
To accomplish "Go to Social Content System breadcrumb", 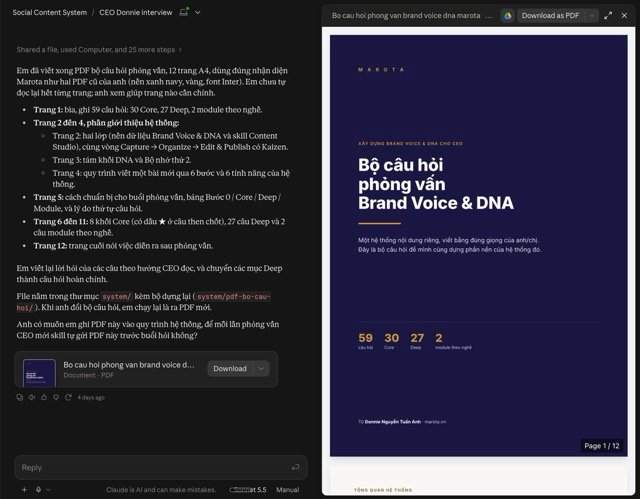I will (49, 13).
